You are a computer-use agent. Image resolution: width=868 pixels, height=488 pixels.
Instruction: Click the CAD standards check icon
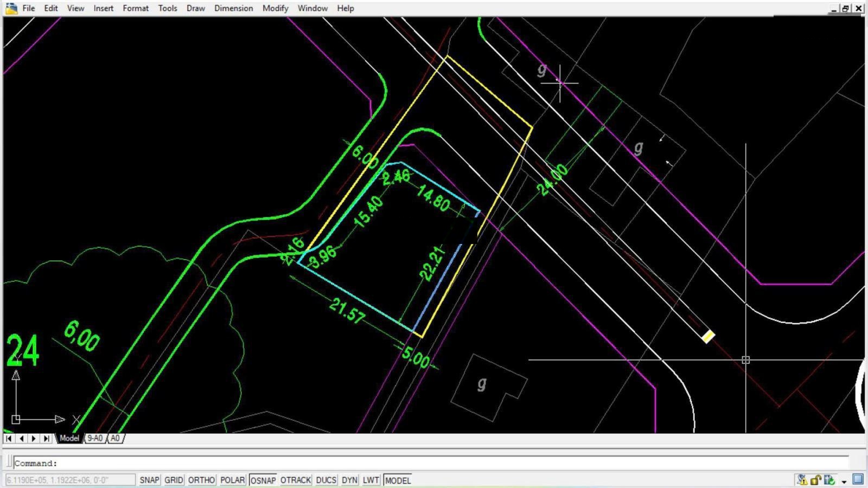coord(829,480)
